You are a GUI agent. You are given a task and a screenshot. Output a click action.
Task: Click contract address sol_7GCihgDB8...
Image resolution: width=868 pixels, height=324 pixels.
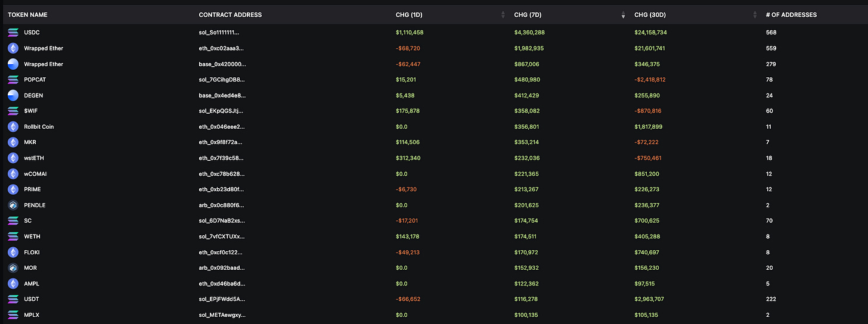click(x=222, y=79)
